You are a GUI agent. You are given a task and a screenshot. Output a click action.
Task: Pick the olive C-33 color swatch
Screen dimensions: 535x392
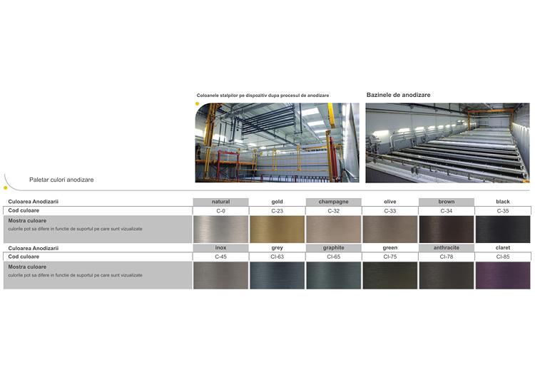[x=389, y=229]
